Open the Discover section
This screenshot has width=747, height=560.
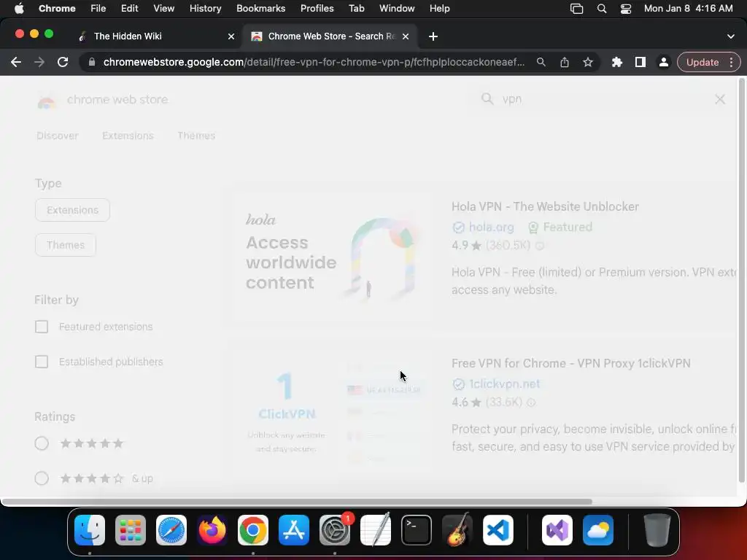coord(57,136)
